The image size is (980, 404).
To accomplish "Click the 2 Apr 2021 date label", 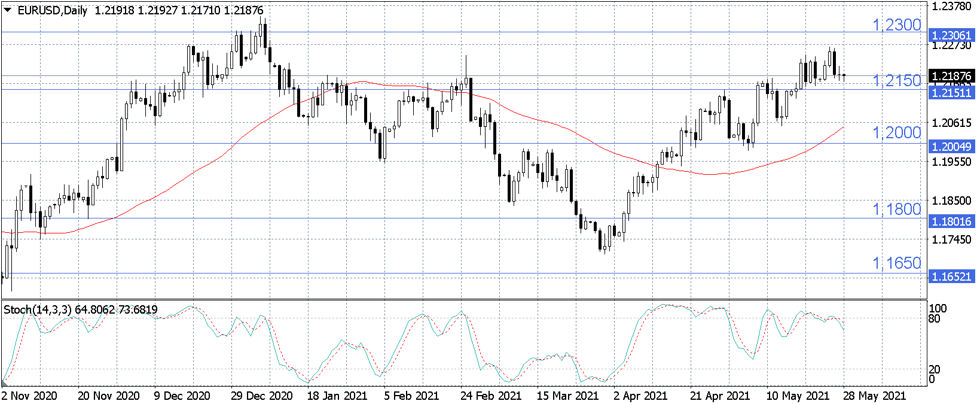I will pyautogui.click(x=641, y=396).
